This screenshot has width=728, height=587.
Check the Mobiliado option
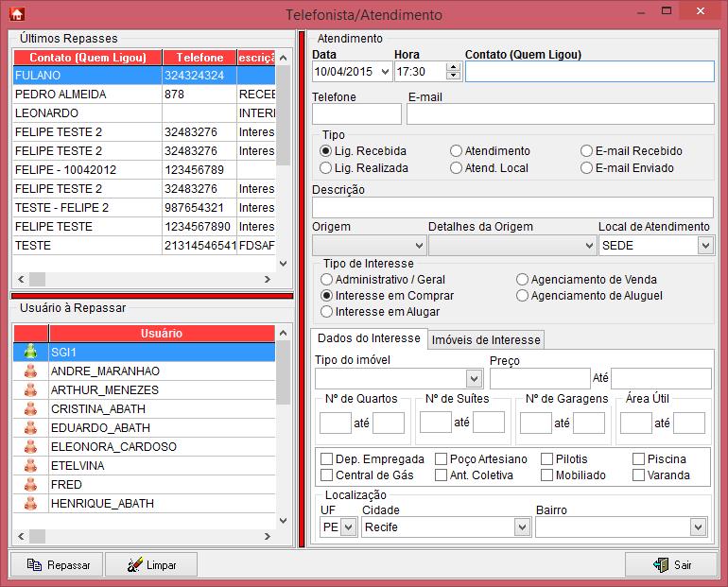click(x=547, y=475)
